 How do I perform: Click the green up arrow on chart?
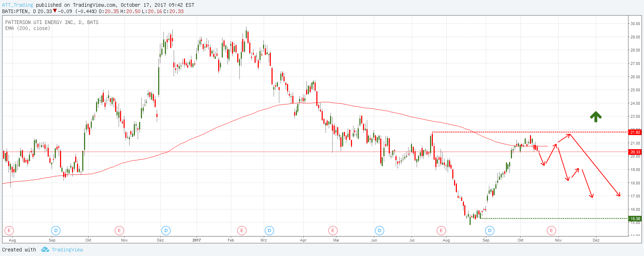coord(596,117)
